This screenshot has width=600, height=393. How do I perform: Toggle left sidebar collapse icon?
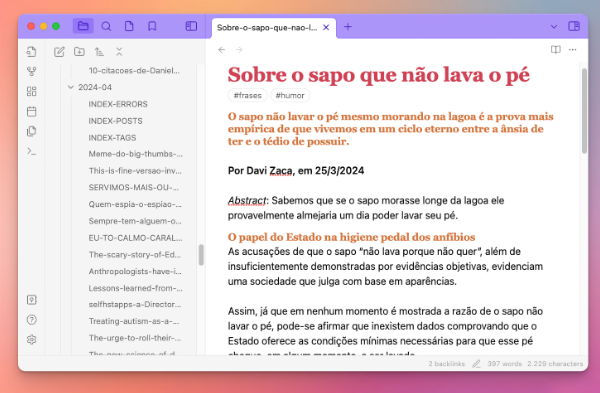pyautogui.click(x=191, y=26)
